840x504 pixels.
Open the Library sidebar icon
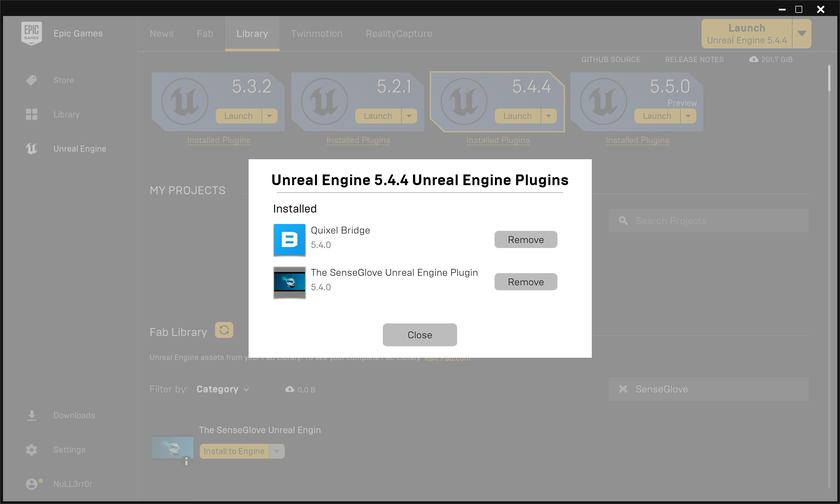pos(32,114)
